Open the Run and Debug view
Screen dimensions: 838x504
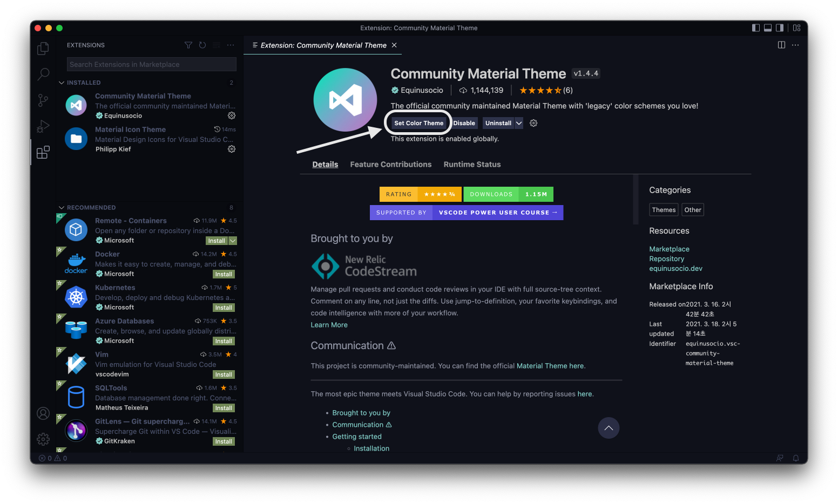tap(43, 126)
